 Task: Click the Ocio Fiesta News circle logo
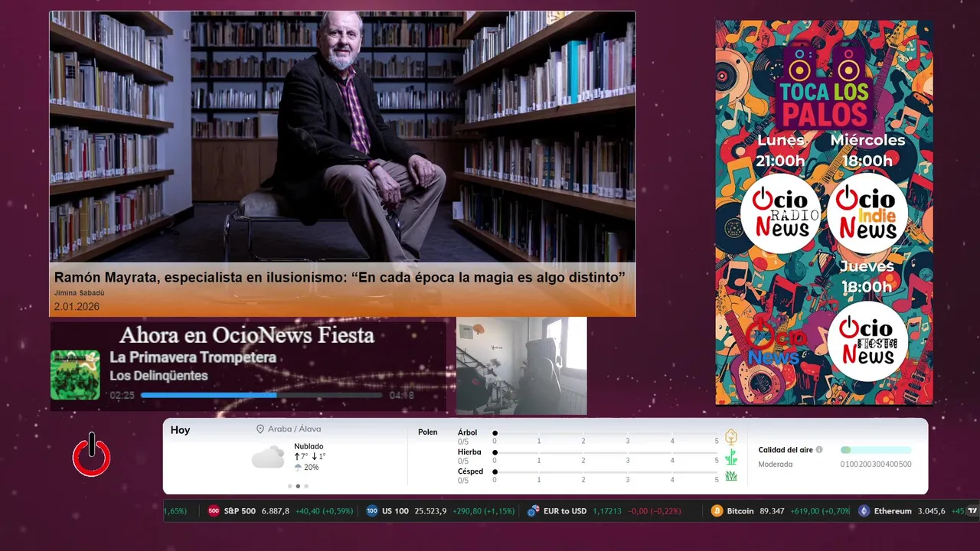(867, 341)
